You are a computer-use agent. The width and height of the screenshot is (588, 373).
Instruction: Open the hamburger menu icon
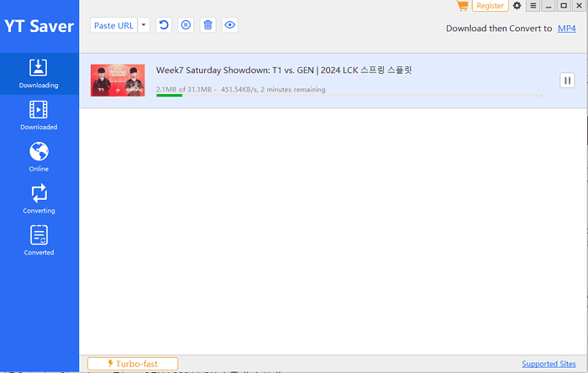pos(532,6)
